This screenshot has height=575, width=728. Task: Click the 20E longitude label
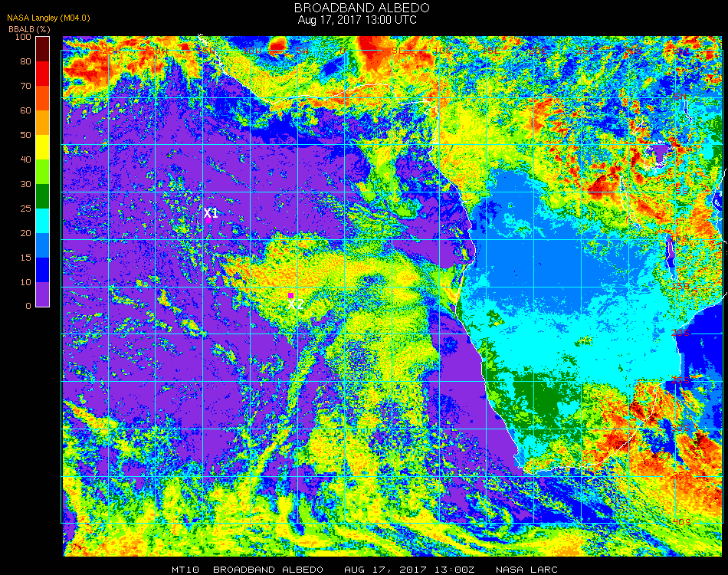[x=538, y=51]
